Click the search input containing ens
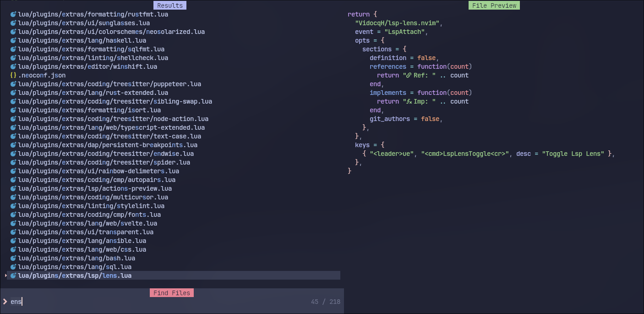This screenshot has height=314, width=644. 17,301
